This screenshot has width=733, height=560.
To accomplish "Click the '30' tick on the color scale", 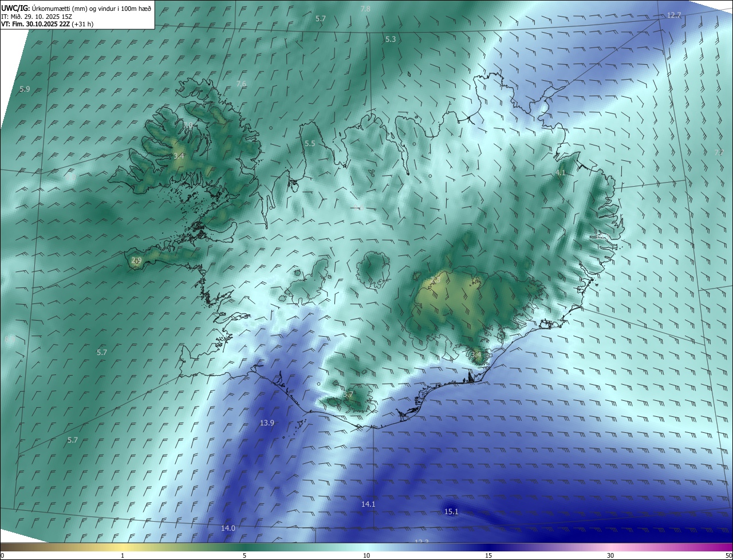I will coord(610,555).
